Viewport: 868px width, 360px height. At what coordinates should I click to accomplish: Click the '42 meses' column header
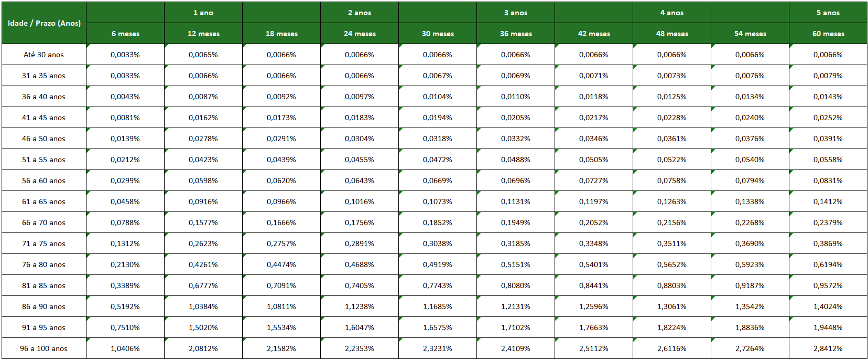(594, 34)
